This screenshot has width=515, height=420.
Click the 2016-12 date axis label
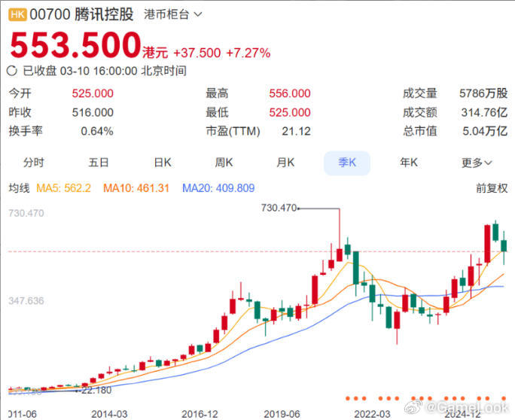(200, 414)
